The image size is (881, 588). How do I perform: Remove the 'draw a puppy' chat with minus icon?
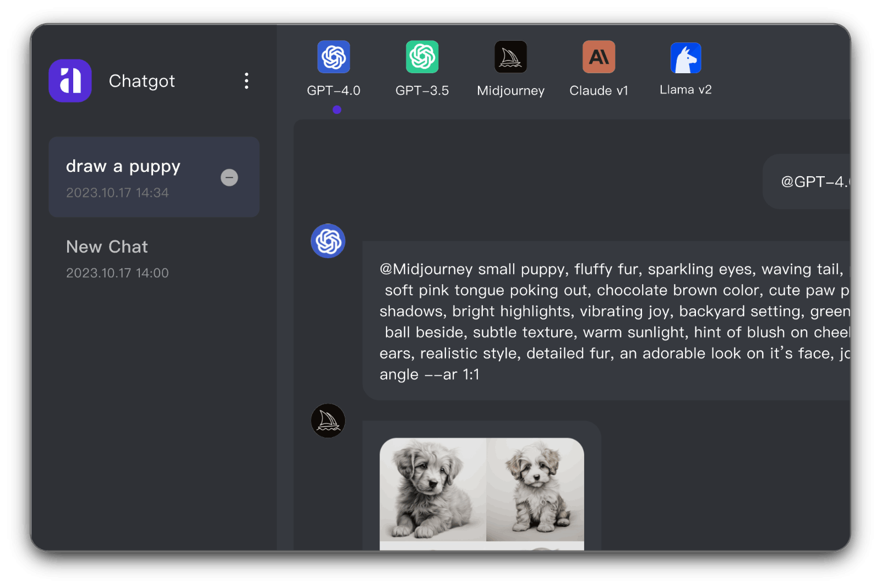point(229,177)
